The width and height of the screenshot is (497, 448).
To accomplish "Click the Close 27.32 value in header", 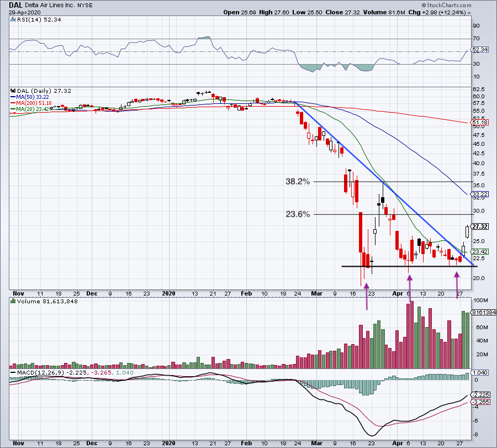I will click(x=342, y=12).
